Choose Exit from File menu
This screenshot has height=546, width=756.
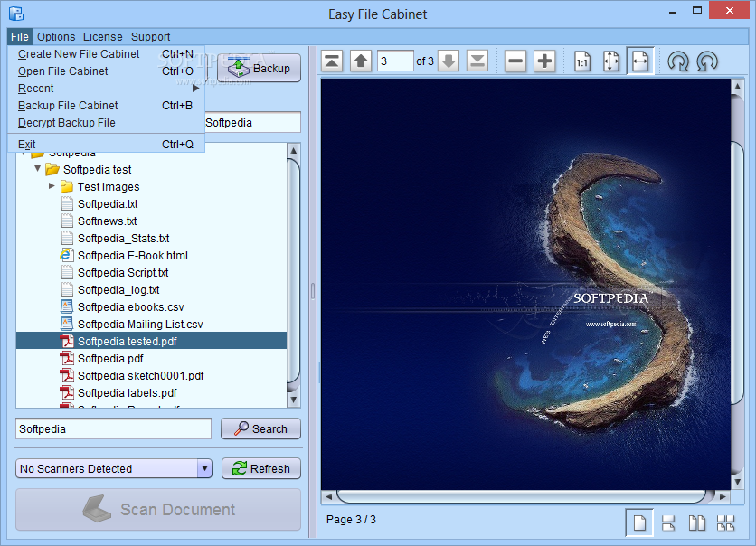106,144
